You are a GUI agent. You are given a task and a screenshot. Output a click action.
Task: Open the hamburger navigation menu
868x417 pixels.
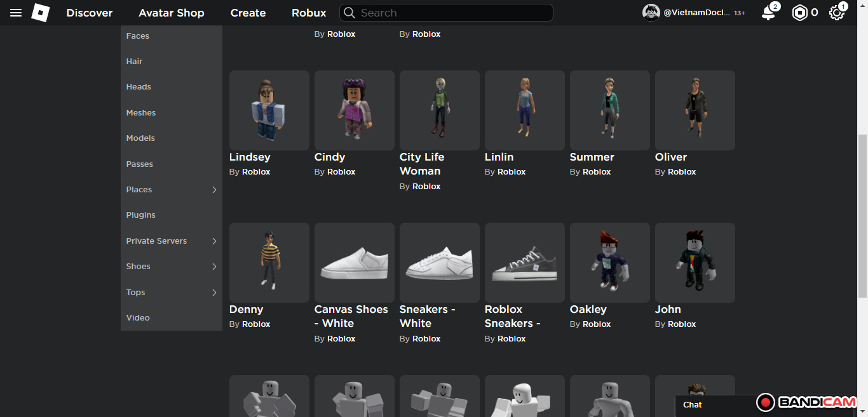tap(16, 13)
